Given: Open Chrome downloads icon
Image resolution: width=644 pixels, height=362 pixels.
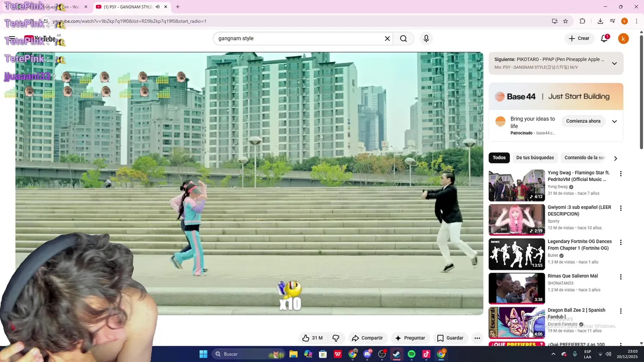Looking at the screenshot, I should click(600, 21).
